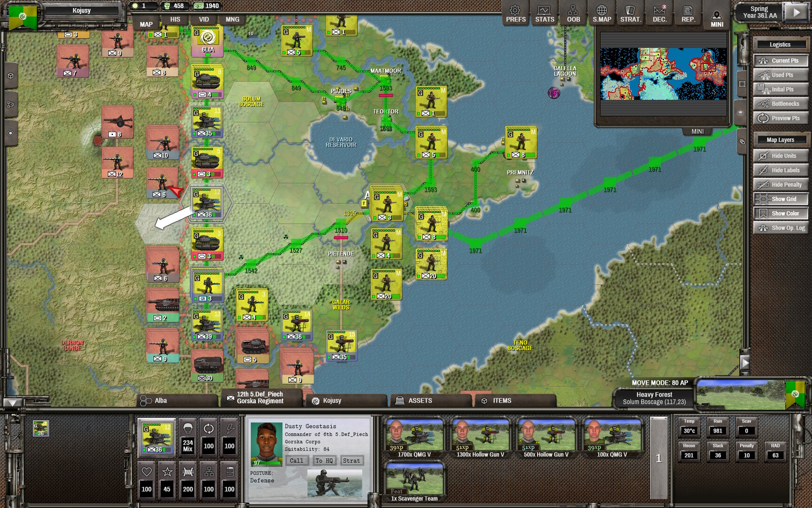
Task: Open the PREFS settings panel
Action: pyautogui.click(x=515, y=13)
